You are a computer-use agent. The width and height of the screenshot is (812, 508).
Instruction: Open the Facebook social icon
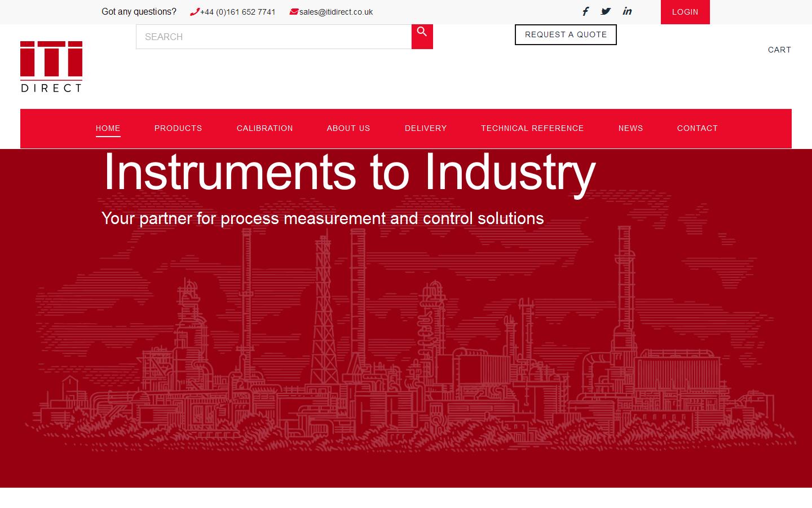[585, 11]
